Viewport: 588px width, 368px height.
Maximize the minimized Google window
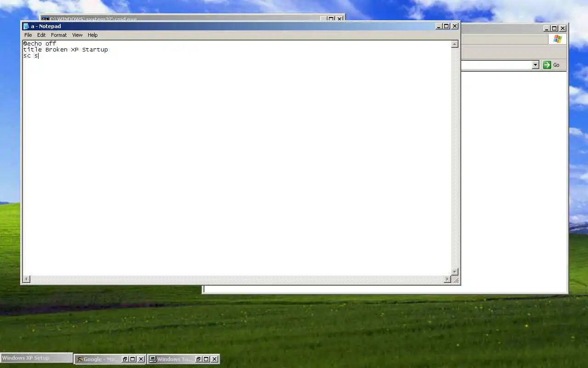click(x=133, y=359)
